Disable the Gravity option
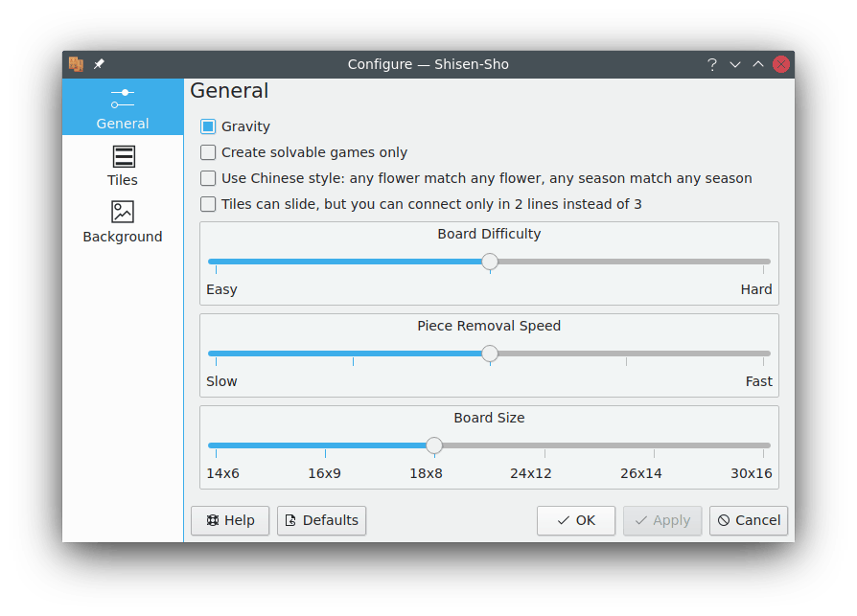This screenshot has height=616, width=857. (x=207, y=125)
